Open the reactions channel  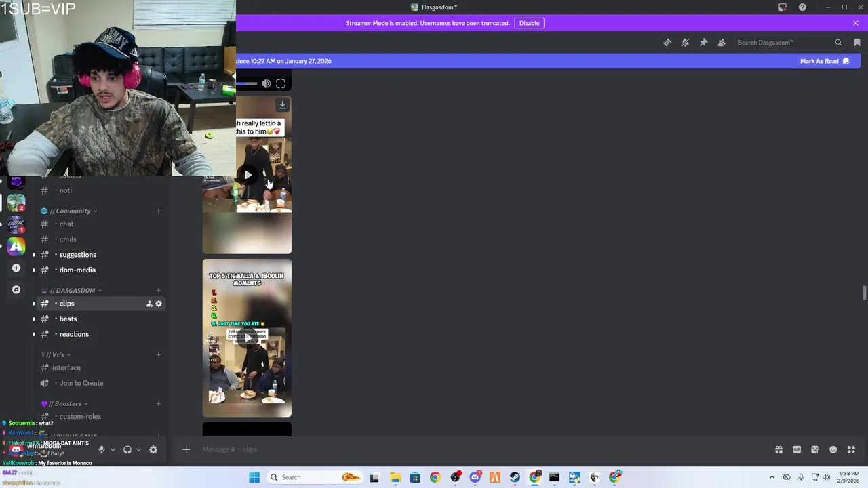pyautogui.click(x=102, y=334)
